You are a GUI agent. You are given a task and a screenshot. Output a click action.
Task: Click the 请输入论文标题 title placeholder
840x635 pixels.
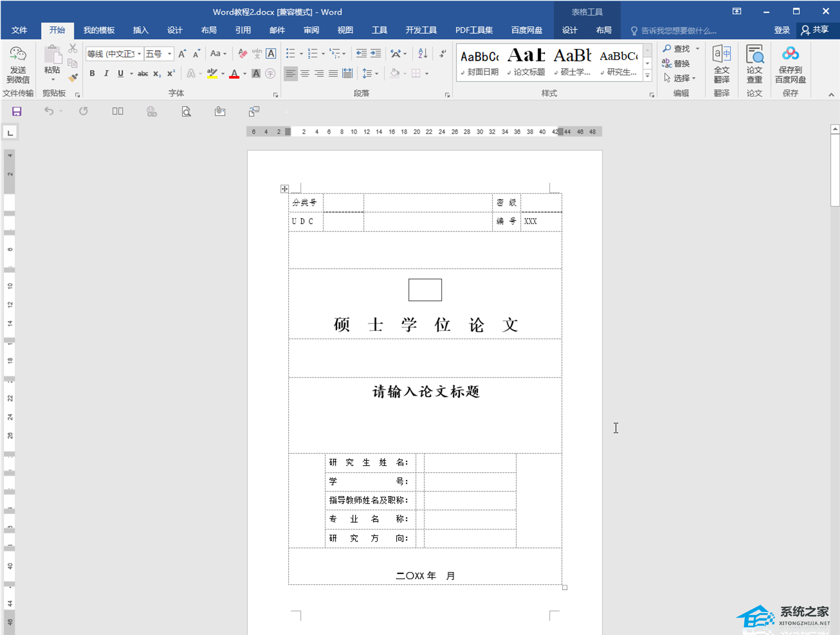(x=426, y=392)
